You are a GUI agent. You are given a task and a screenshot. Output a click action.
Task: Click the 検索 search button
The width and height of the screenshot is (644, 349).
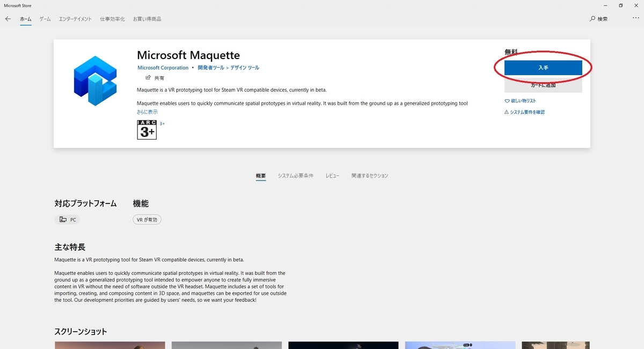tap(599, 19)
